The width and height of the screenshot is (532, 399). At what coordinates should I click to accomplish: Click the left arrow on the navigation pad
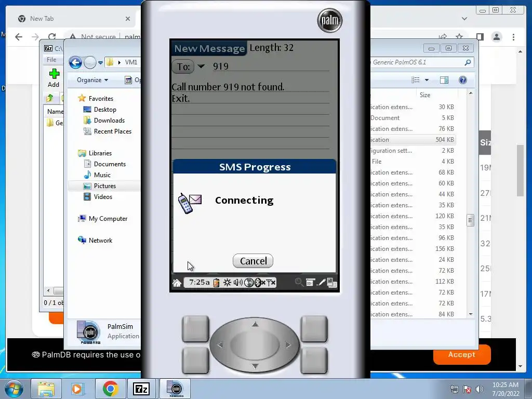click(220, 345)
